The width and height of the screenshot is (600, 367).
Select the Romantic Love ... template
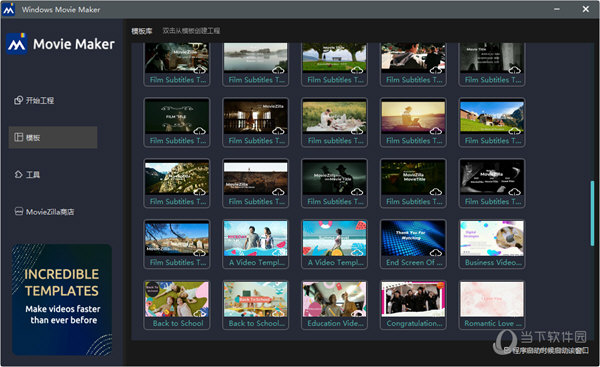coord(492,305)
